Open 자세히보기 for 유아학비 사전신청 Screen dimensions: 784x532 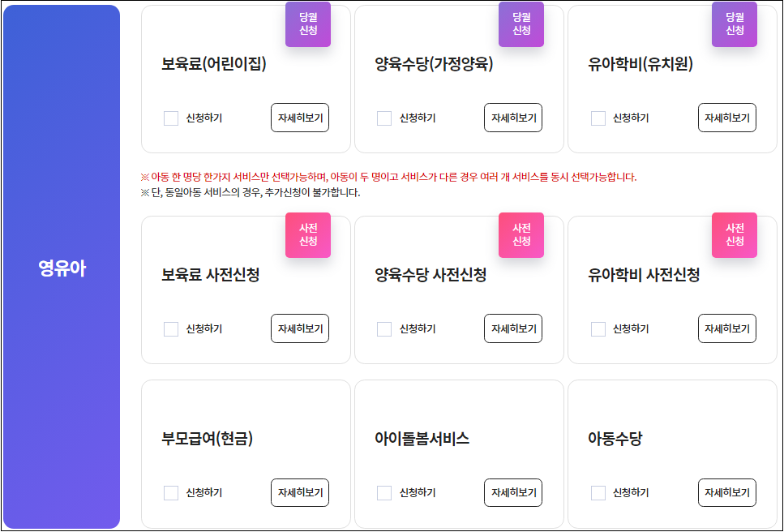click(x=726, y=328)
